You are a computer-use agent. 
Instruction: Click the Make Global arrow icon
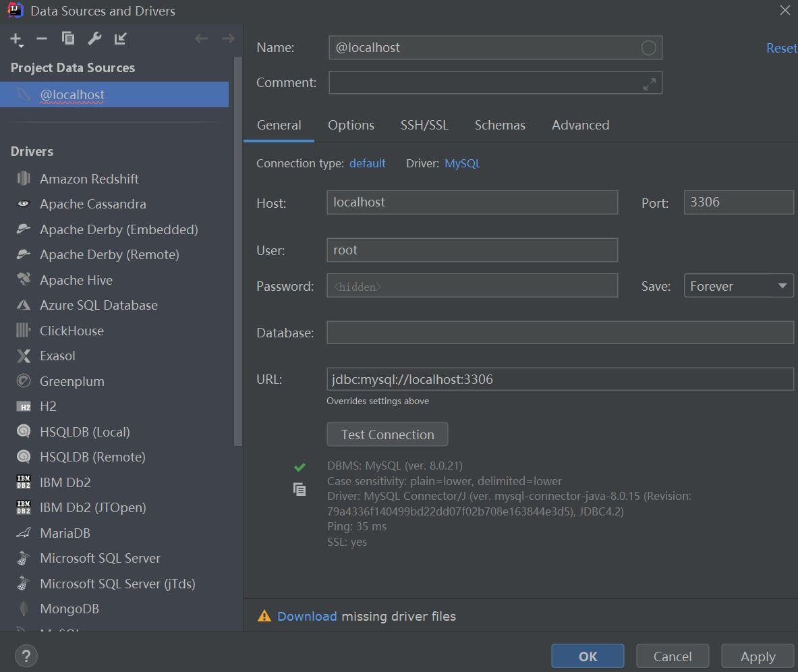121,38
